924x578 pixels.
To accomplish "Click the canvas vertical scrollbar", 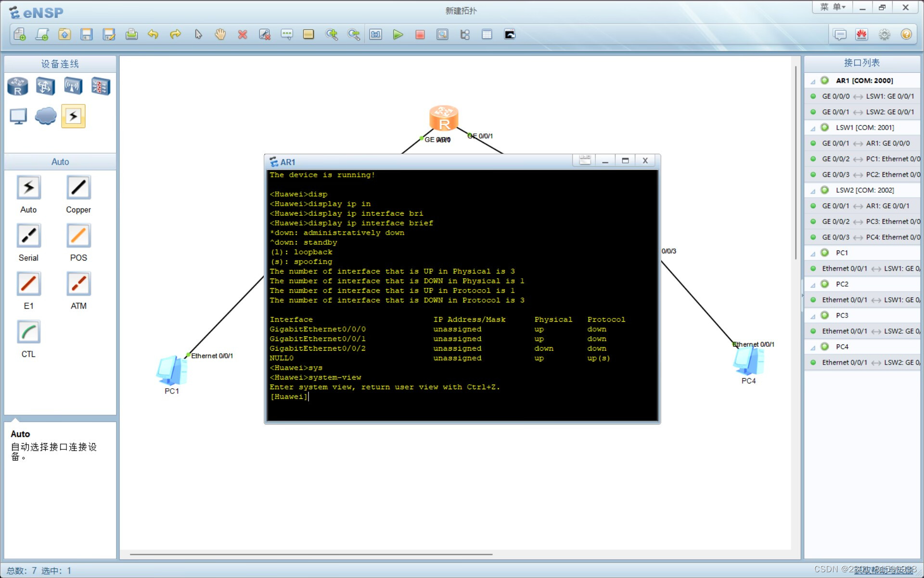I will (x=796, y=164).
